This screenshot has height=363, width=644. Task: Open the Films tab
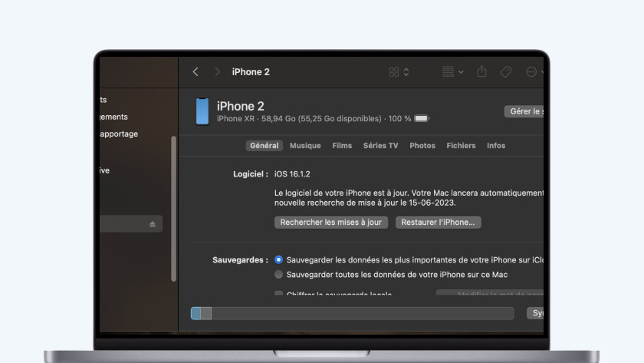pos(342,146)
